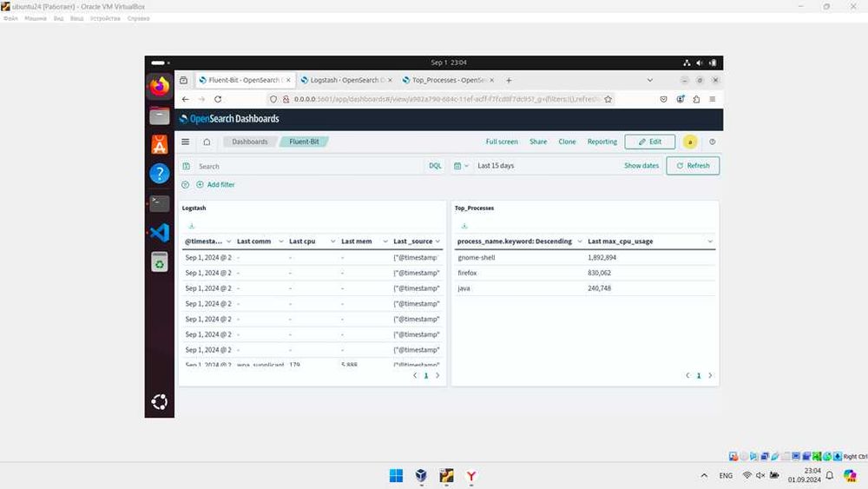Open the Trash in the dock
This screenshot has width=868, height=489.
click(x=160, y=262)
